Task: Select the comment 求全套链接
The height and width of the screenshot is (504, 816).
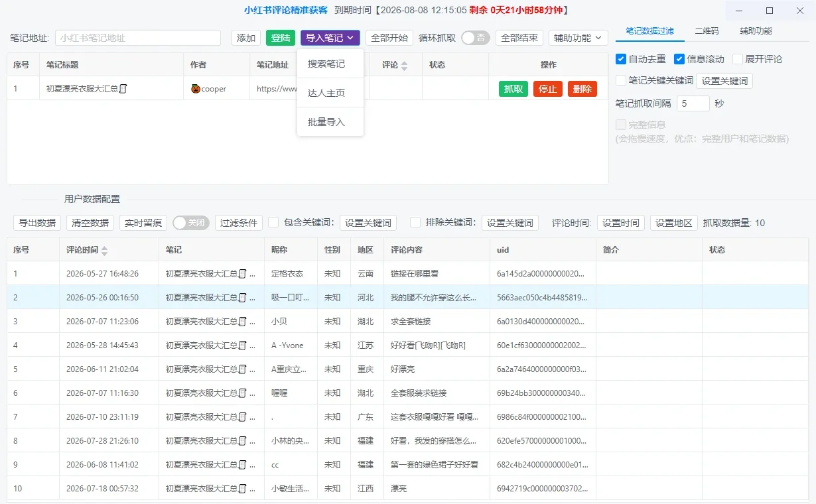Action: pyautogui.click(x=411, y=321)
